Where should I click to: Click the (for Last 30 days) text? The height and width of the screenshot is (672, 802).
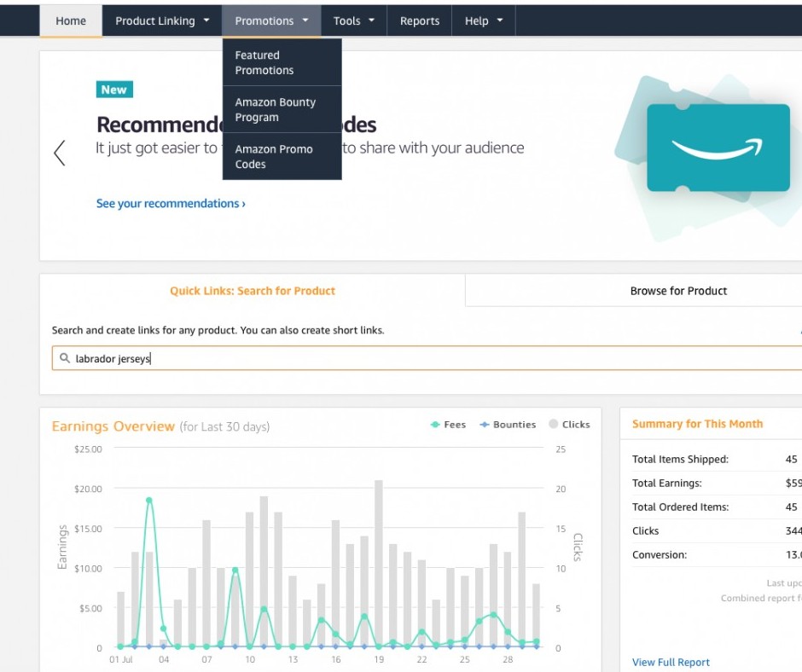pyautogui.click(x=224, y=426)
